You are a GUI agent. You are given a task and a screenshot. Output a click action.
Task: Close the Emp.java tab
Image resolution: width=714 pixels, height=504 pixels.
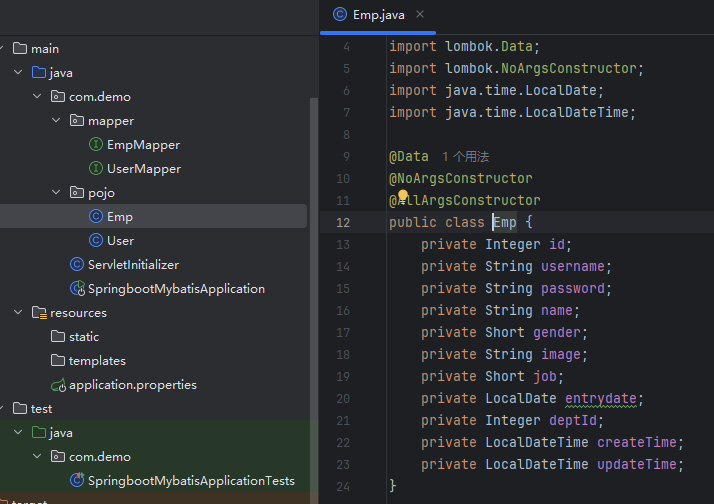click(x=419, y=15)
